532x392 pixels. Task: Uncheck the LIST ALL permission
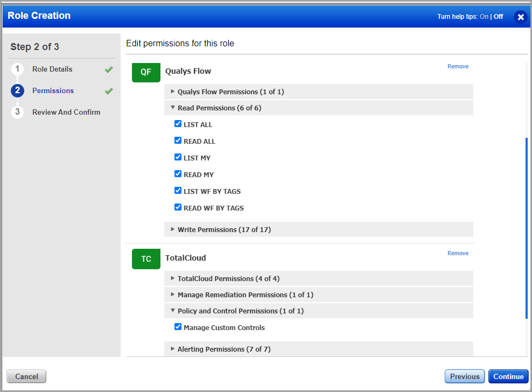pyautogui.click(x=178, y=124)
